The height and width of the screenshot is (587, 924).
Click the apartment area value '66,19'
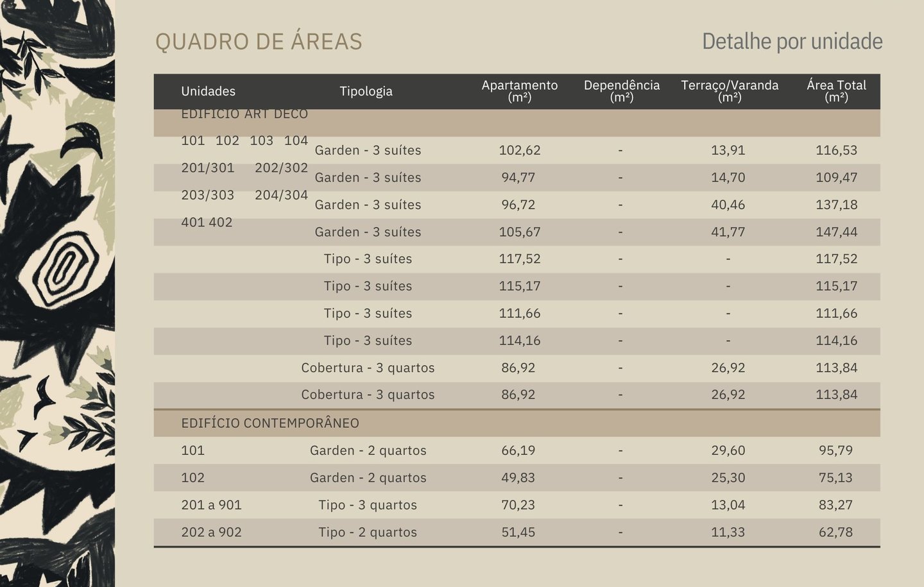pos(518,450)
